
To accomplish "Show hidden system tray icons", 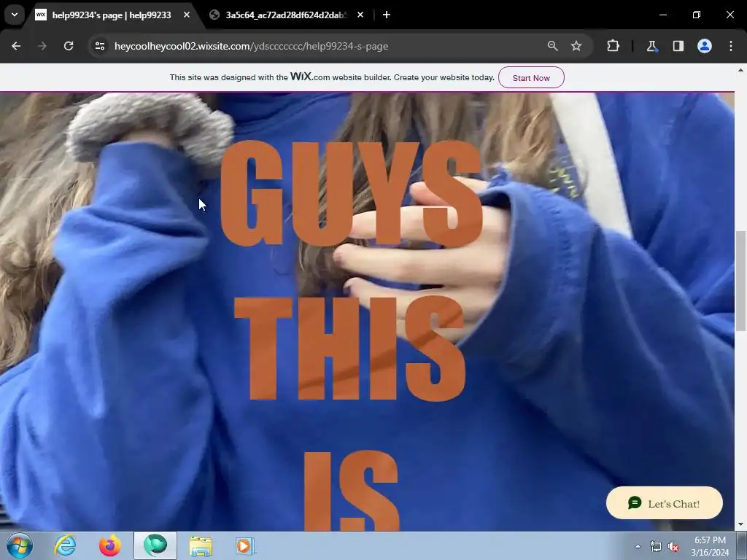I will coord(638,546).
